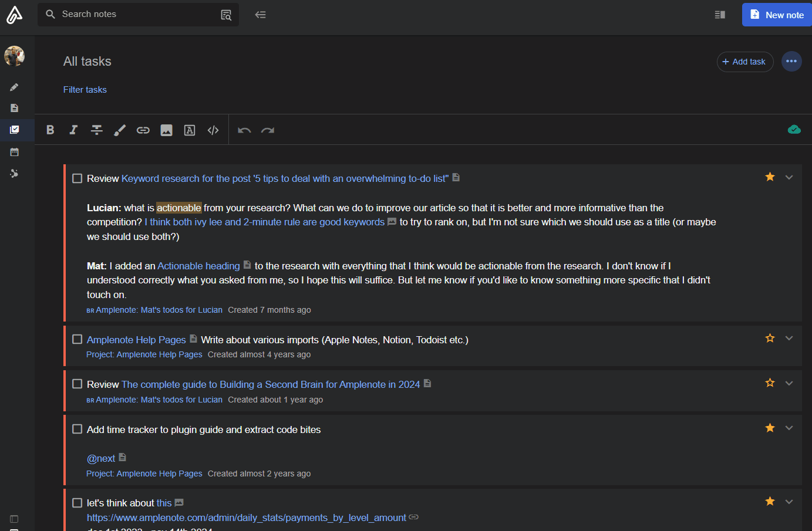The height and width of the screenshot is (531, 812).
Task: Open Notes mode document icon in sidebar
Action: [14, 108]
